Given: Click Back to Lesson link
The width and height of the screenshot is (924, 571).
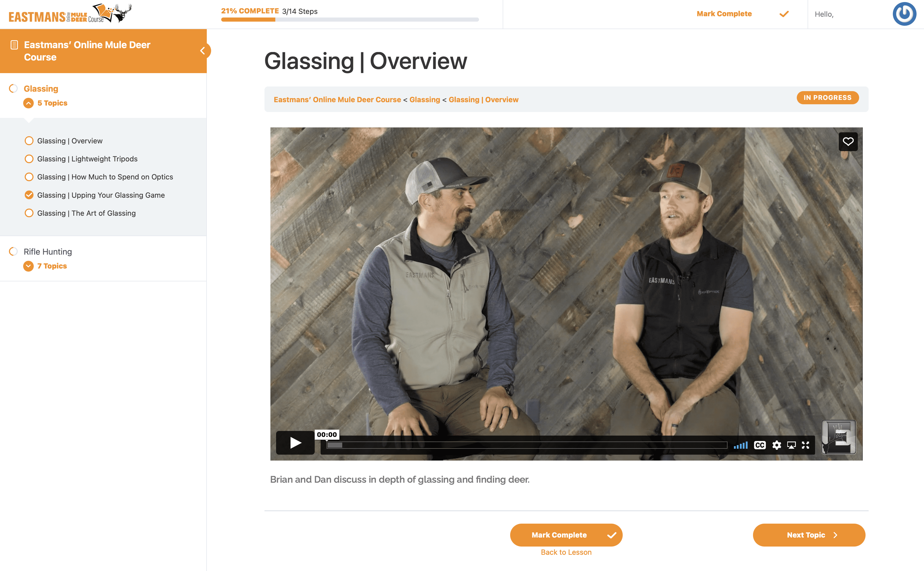Looking at the screenshot, I should tap(566, 552).
